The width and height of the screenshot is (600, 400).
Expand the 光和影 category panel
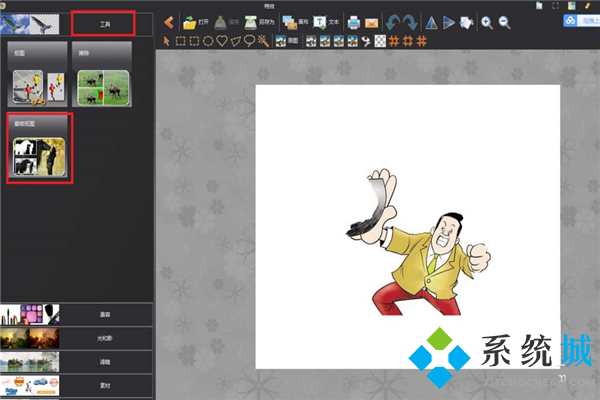(76, 336)
